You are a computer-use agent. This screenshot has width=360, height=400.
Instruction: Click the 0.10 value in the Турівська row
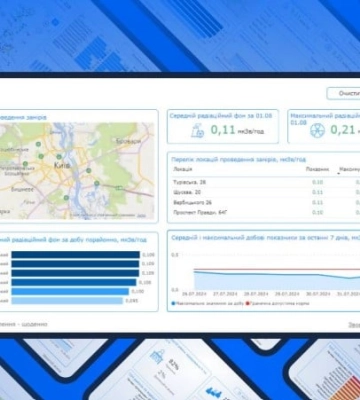[318, 182]
